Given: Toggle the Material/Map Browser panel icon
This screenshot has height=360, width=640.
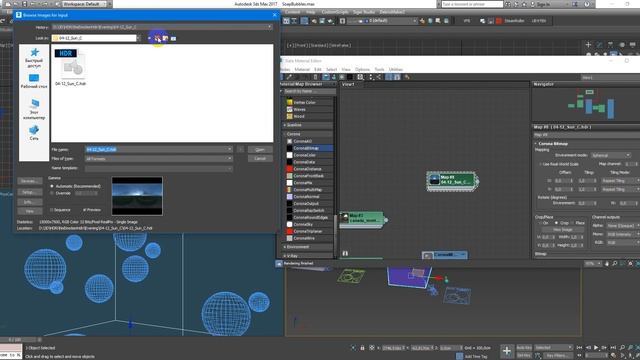Looking at the screenshot, I should 389,77.
